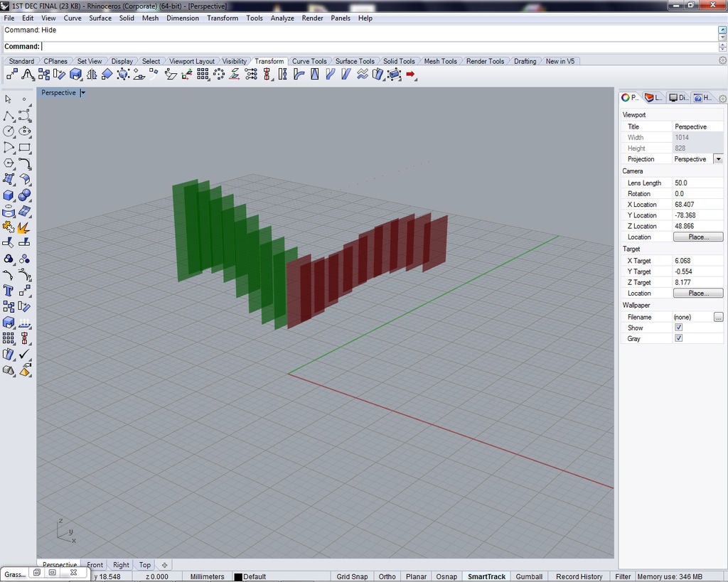Click the Soft Edit Curve icon in Transform toolbar
This screenshot has width=728, height=582.
pyautogui.click(x=28, y=74)
